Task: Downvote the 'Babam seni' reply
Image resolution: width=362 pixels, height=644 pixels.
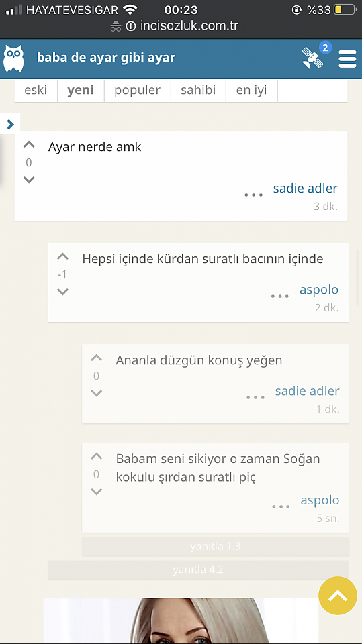Action: (96, 492)
